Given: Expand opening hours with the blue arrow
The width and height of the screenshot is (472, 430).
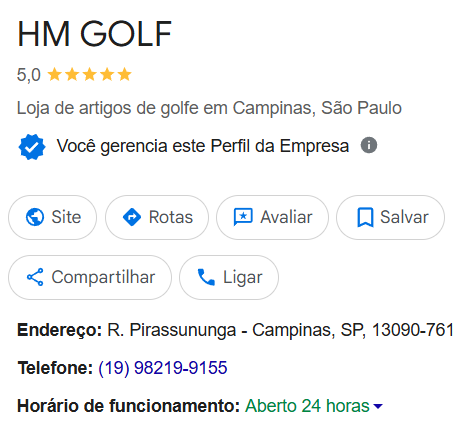Looking at the screenshot, I should [378, 406].
